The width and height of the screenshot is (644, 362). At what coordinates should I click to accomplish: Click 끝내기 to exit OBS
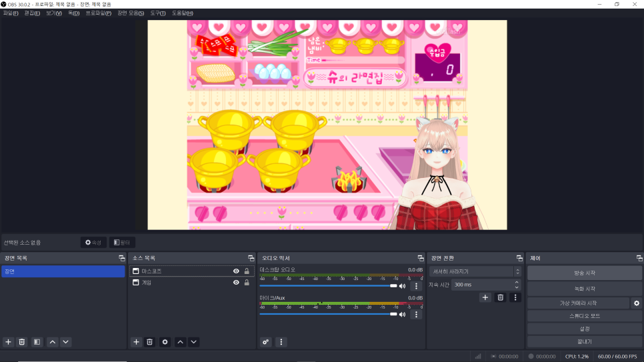(585, 341)
